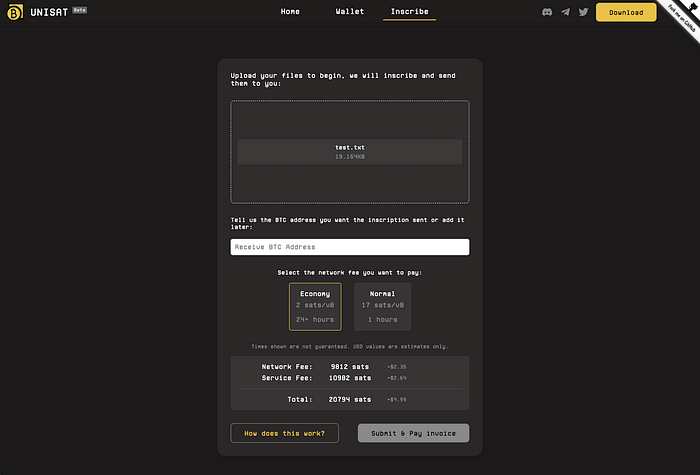
Task: Click the Network Fee 9812 sats row
Action: [349, 366]
